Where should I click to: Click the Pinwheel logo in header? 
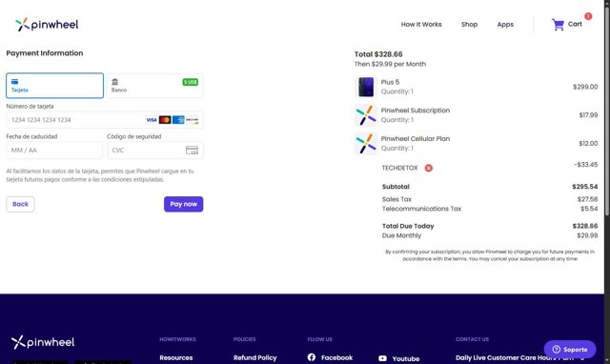47,25
